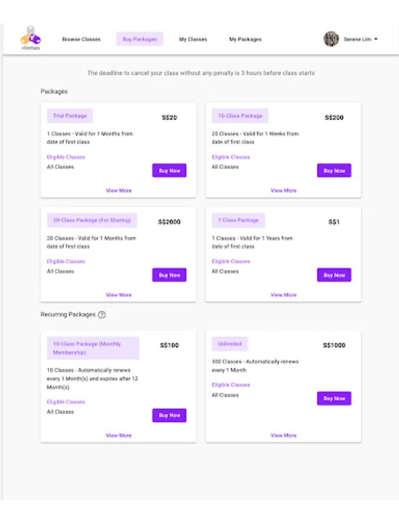Screen dimensions: 399x532
Task: Switch to the My Packages tab
Action: click(245, 40)
